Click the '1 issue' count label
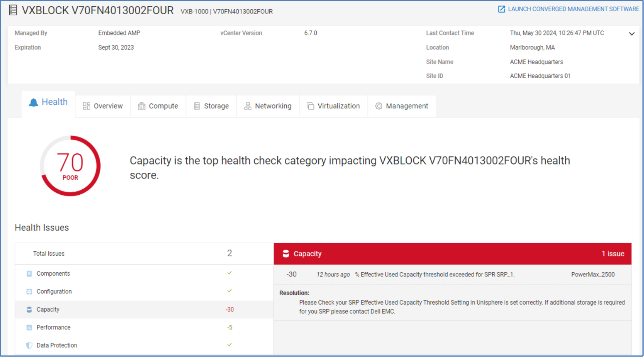 tap(613, 254)
